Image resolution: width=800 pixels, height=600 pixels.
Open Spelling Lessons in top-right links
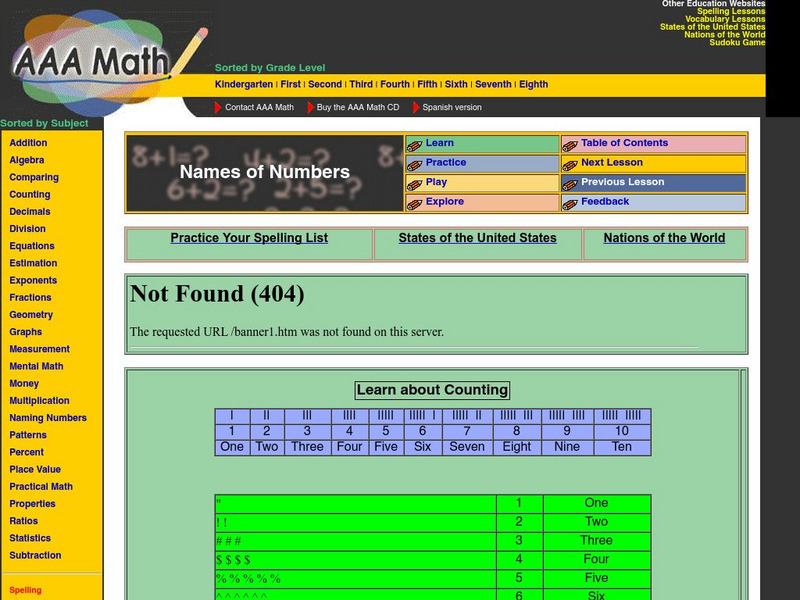731,11
